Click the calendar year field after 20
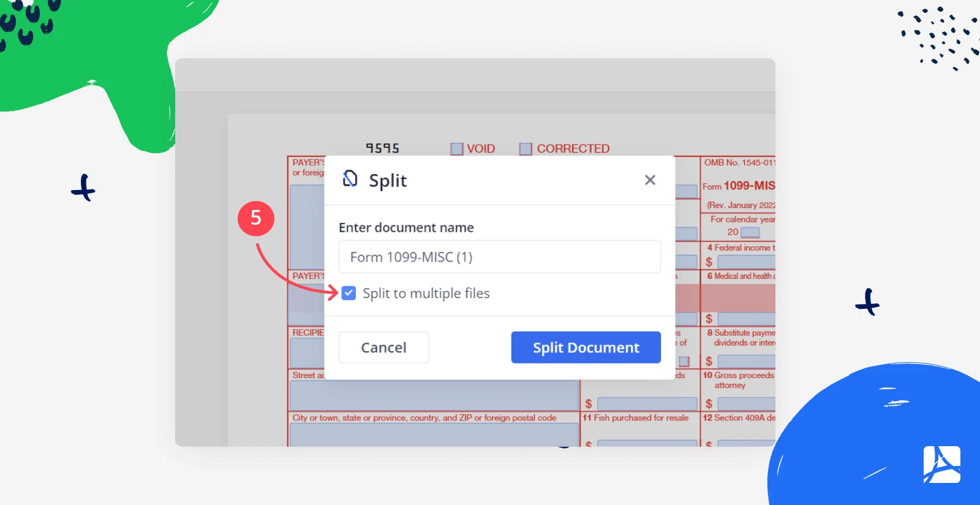Viewport: 980px width, 505px height. point(750,232)
